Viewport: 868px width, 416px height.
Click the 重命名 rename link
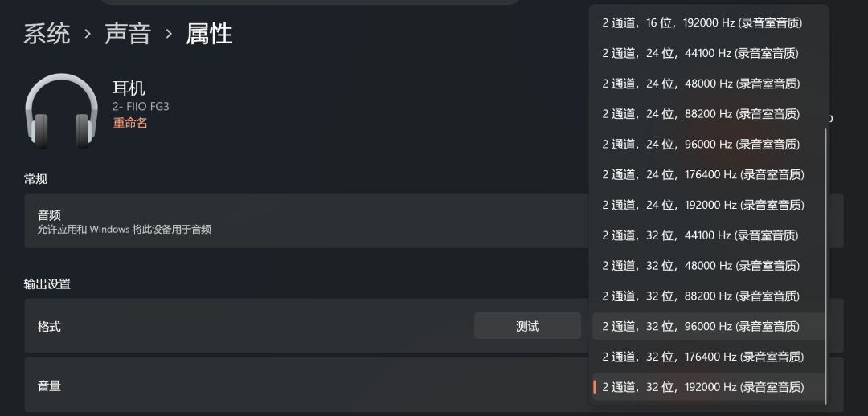click(130, 124)
